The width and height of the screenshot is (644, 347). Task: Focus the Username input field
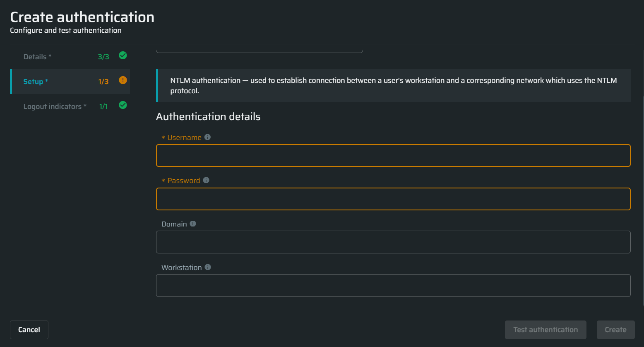[x=393, y=156]
